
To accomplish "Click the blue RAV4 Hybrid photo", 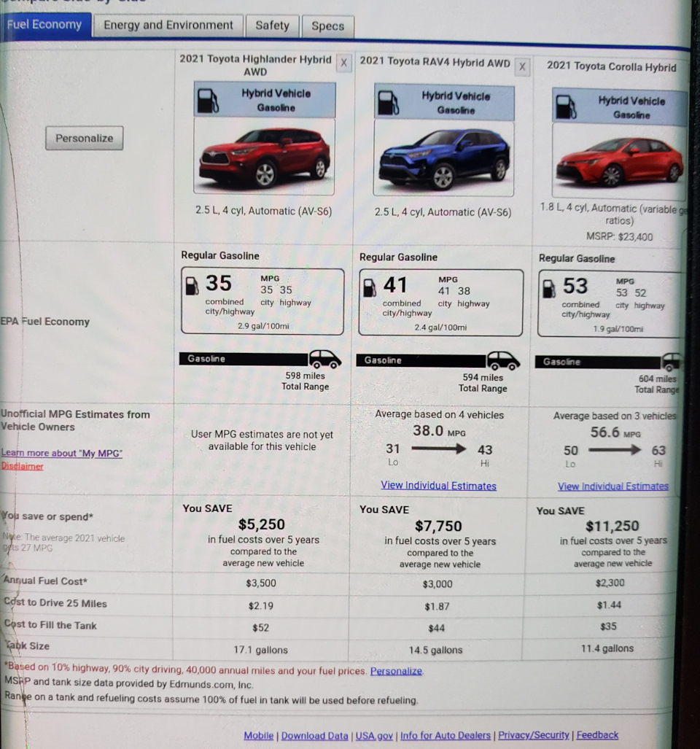I will (443, 158).
